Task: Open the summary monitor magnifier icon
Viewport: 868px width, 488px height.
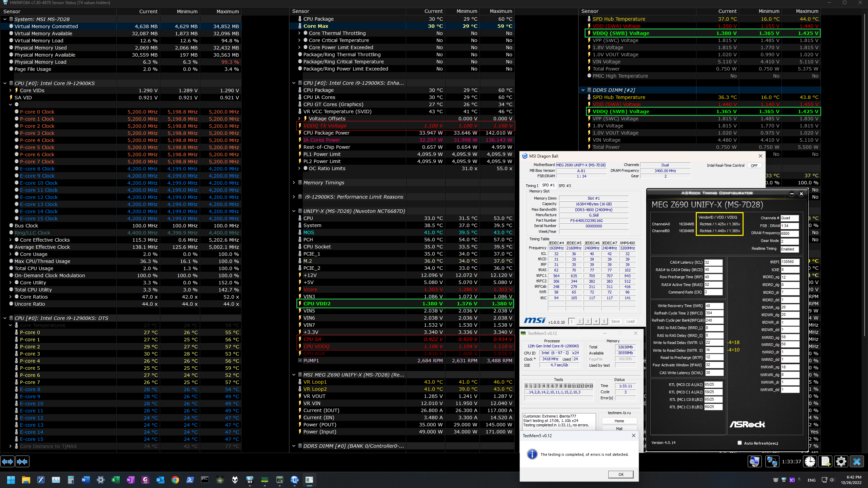Action: (x=755, y=462)
